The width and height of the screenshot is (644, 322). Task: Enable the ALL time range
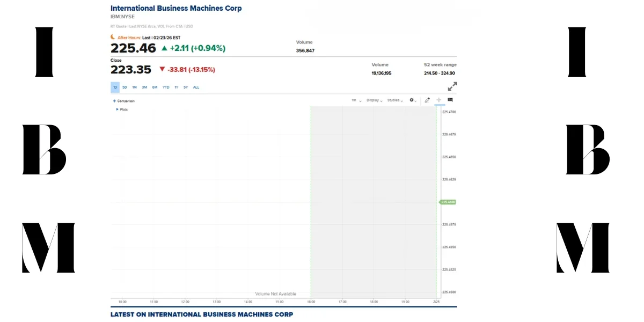pos(196,87)
